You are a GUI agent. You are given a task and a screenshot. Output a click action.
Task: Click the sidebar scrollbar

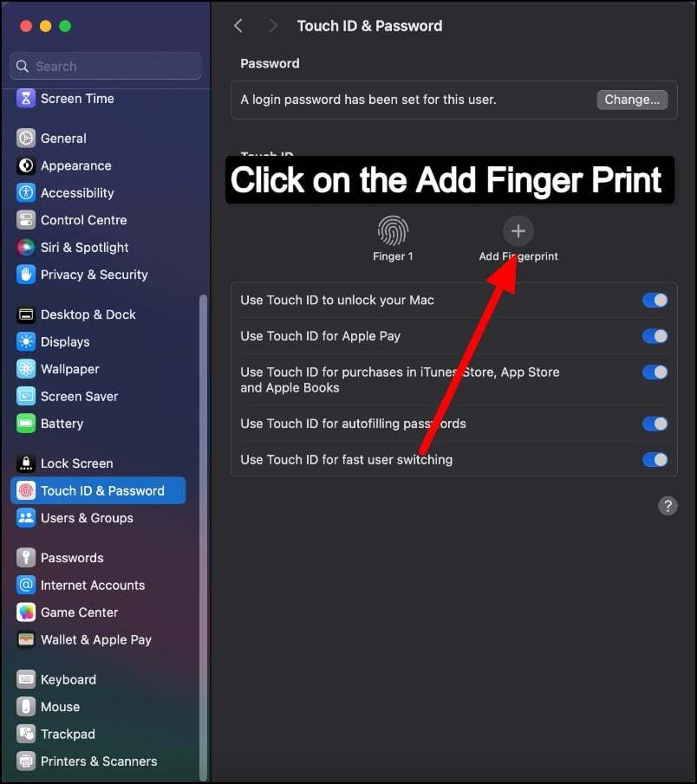pos(203,537)
